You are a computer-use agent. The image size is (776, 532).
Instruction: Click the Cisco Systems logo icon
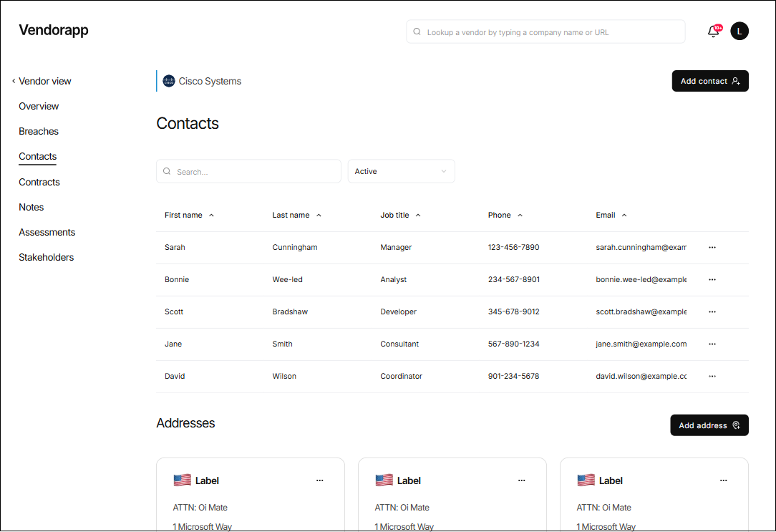[169, 81]
